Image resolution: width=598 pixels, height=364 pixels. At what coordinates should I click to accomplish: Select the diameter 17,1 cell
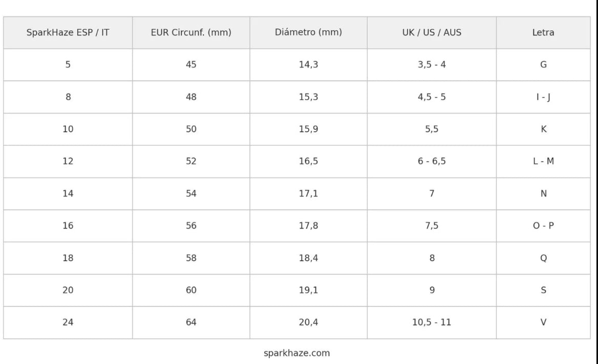point(309,194)
